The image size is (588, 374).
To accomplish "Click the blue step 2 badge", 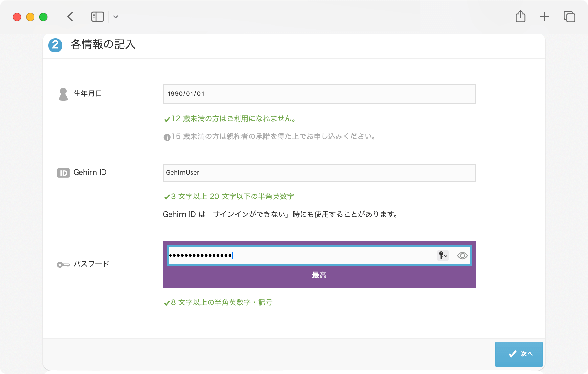I will tap(55, 45).
